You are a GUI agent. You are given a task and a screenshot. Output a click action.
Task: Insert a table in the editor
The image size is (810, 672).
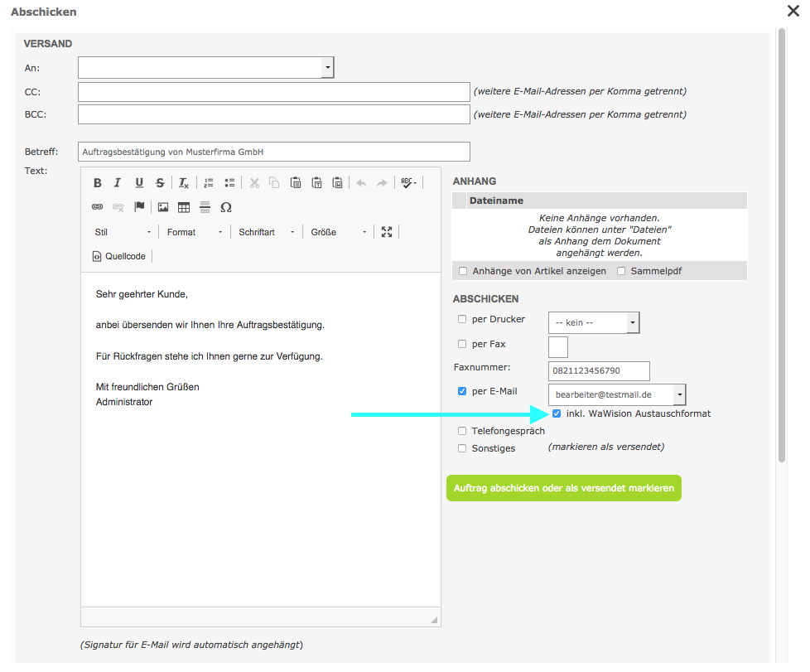[x=184, y=207]
